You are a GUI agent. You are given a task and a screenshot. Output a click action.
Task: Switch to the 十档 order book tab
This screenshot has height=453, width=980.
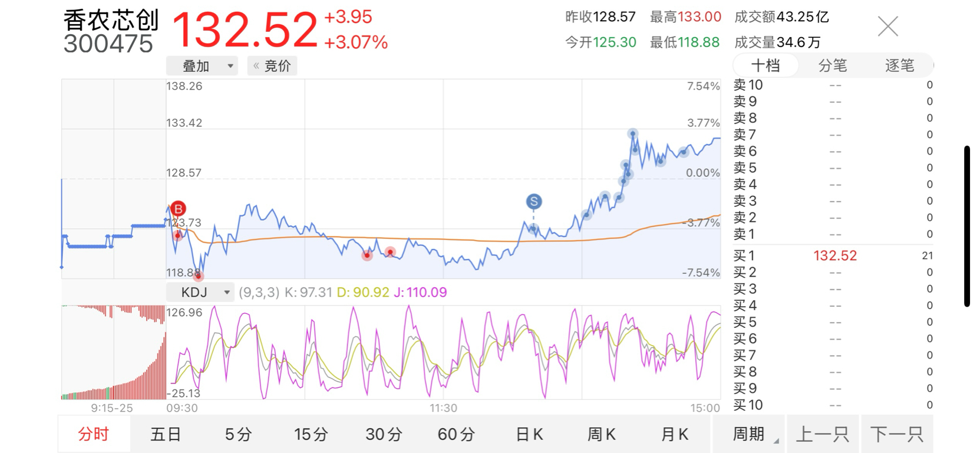point(765,65)
